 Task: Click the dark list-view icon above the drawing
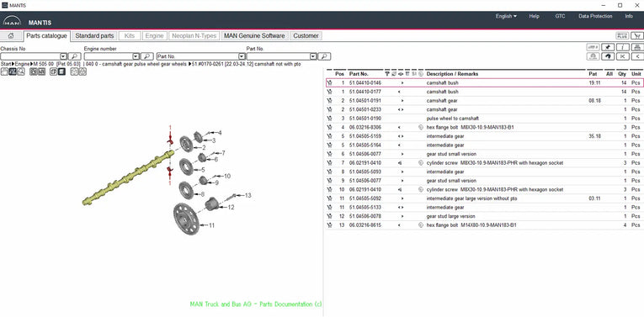point(61,71)
